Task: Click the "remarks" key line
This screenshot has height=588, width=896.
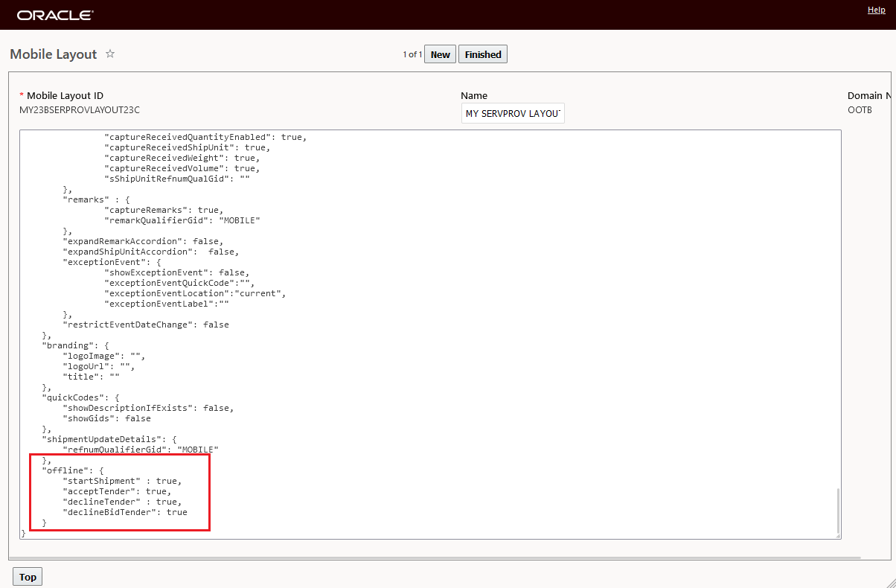Action: (x=97, y=199)
